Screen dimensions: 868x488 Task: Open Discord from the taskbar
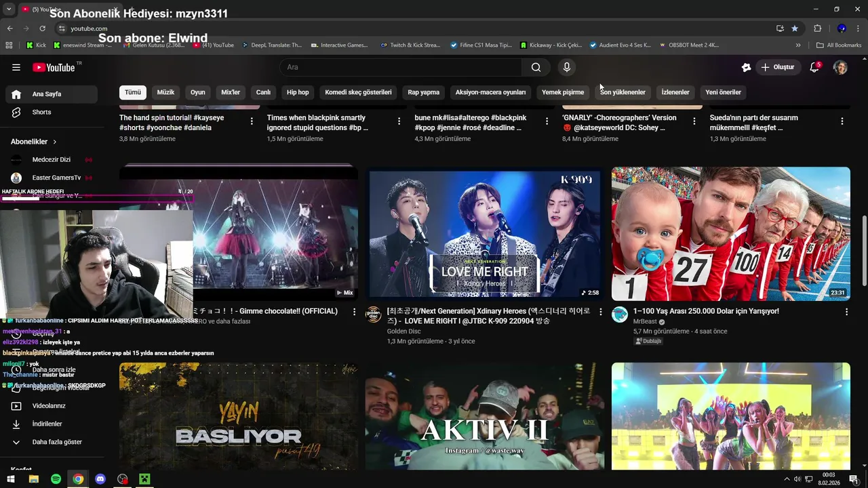pos(100,479)
